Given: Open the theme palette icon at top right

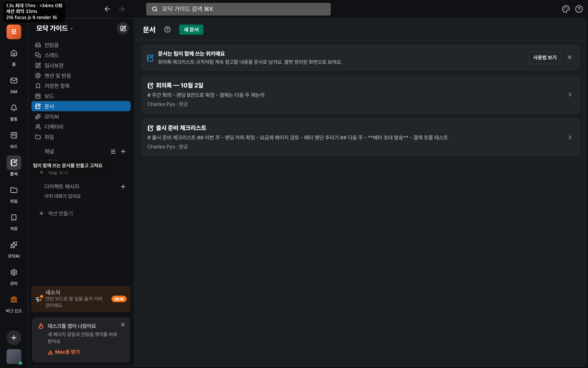Looking at the screenshot, I should tap(566, 9).
